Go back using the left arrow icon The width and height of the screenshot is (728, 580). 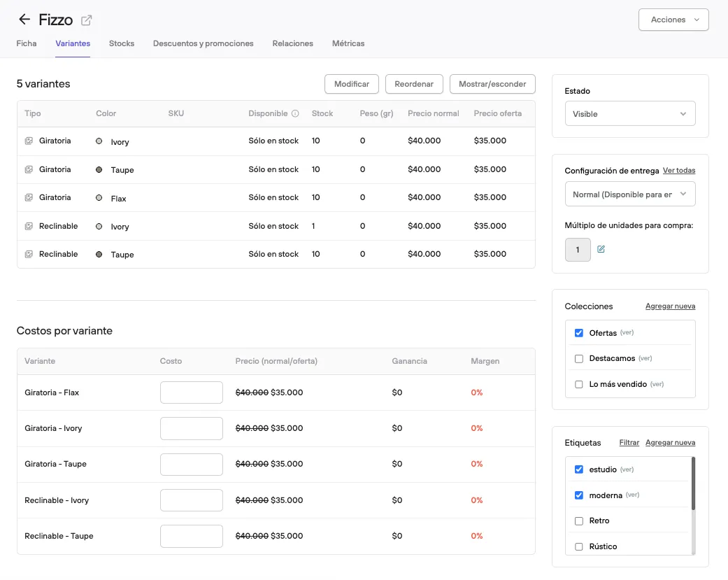[24, 20]
